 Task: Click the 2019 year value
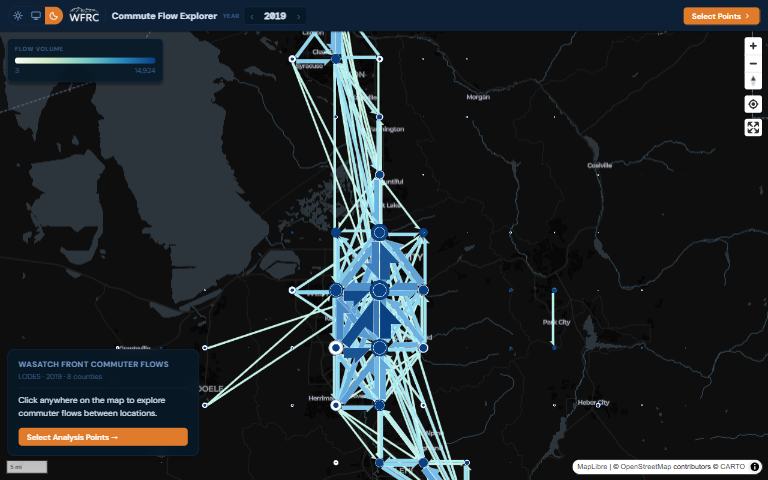pos(275,16)
